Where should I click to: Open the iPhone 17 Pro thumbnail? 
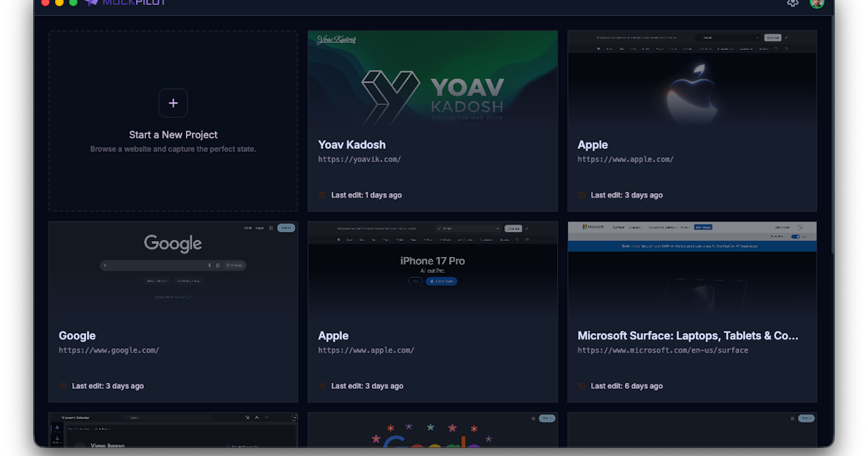[x=433, y=270]
